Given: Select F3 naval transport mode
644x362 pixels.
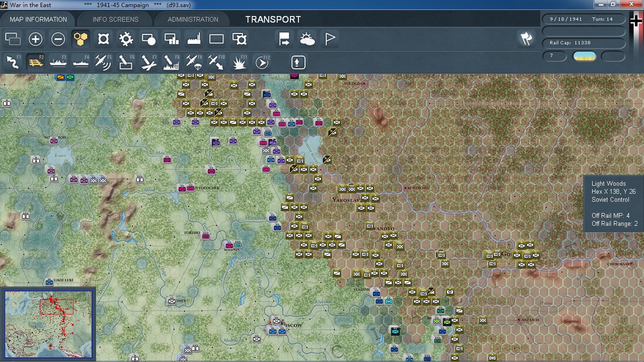Looking at the screenshot, I should (58, 62).
